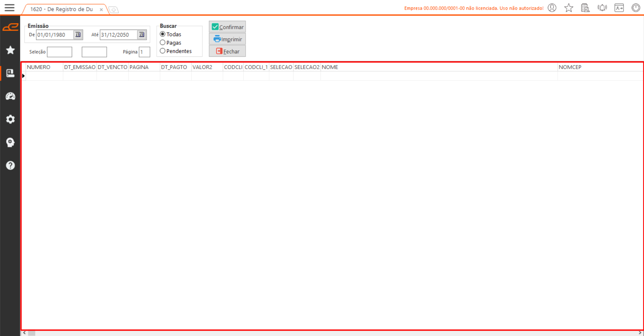Open the dashboard gauge icon in sidebar
Image resolution: width=644 pixels, height=336 pixels.
[x=10, y=96]
